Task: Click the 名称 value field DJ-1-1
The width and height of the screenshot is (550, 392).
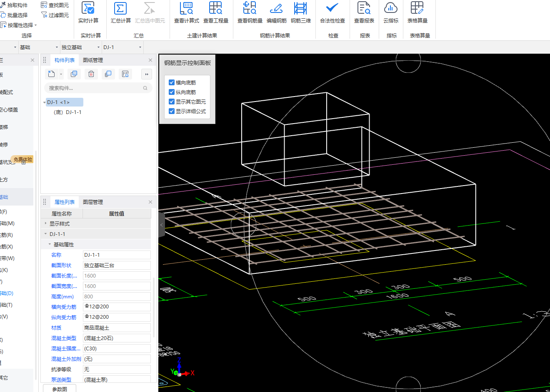Action: [x=117, y=255]
